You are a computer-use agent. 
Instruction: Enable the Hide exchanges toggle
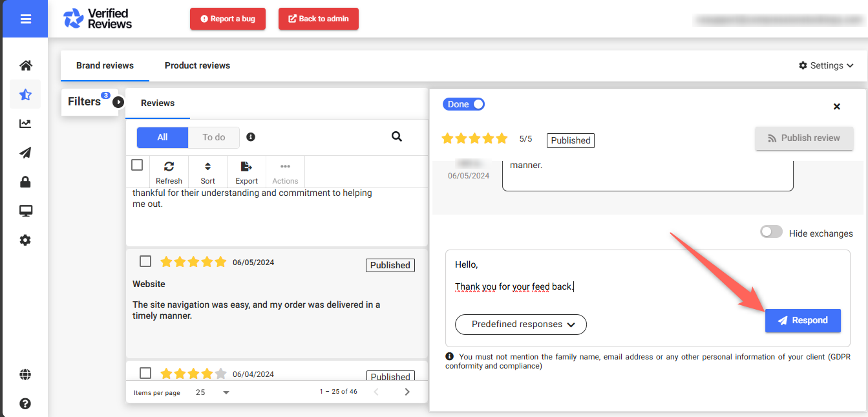pyautogui.click(x=771, y=233)
